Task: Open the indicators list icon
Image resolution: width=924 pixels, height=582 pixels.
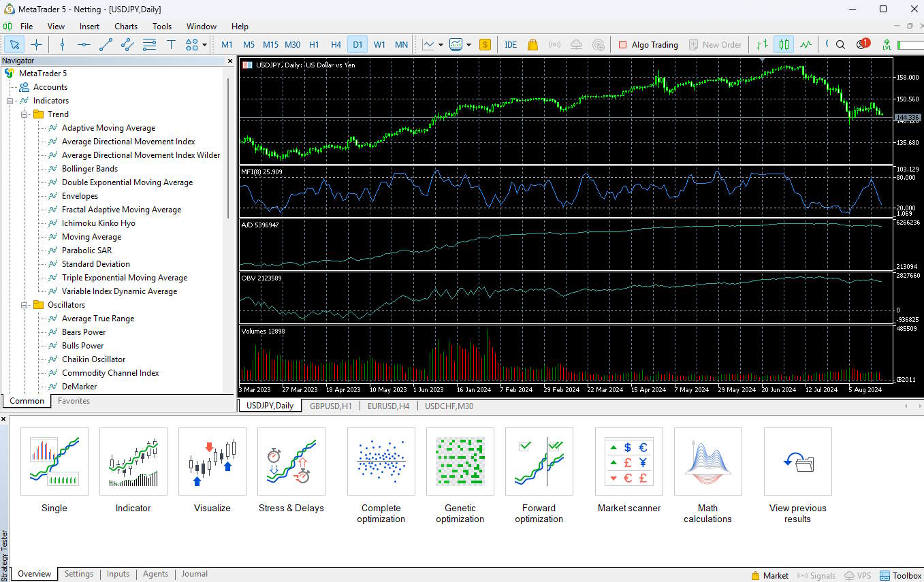Action: 456,45
